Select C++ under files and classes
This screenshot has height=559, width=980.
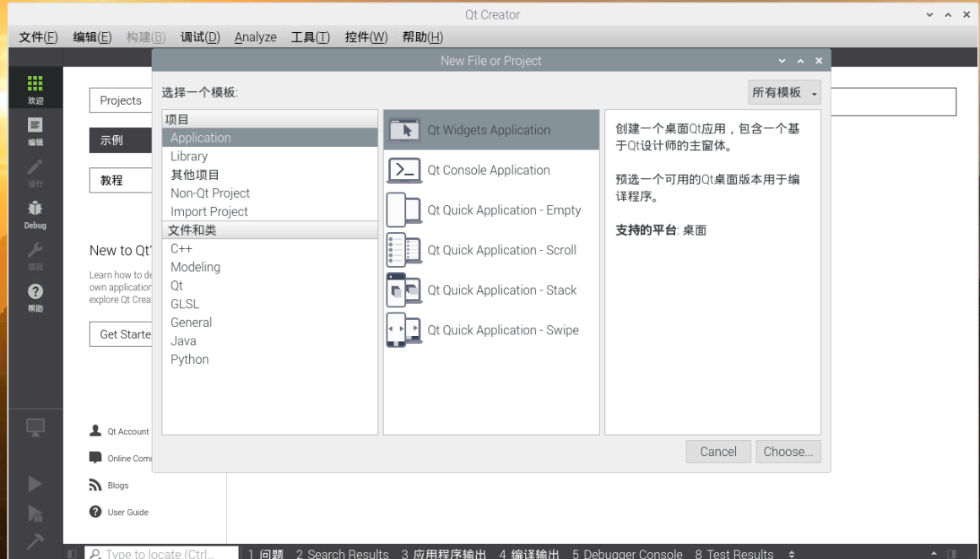(270, 248)
